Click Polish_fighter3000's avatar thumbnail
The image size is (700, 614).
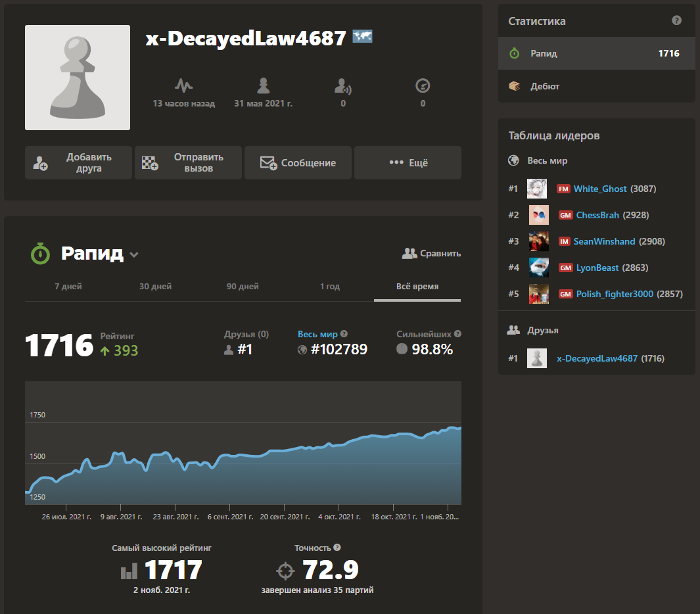tap(539, 294)
